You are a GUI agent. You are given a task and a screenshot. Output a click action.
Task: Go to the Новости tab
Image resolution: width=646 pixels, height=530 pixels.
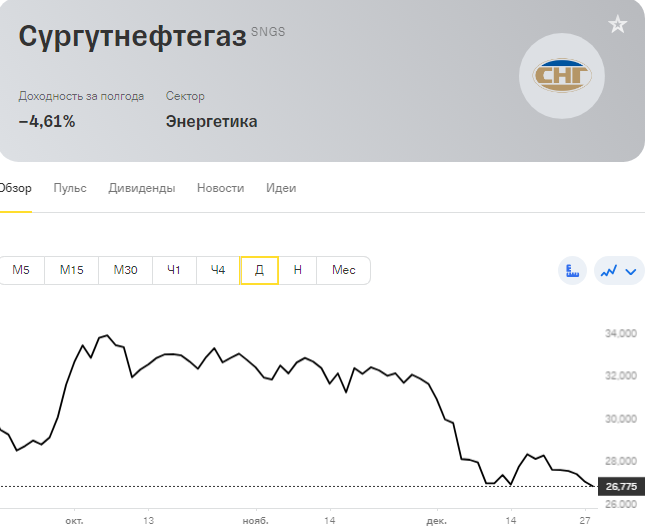click(x=220, y=188)
